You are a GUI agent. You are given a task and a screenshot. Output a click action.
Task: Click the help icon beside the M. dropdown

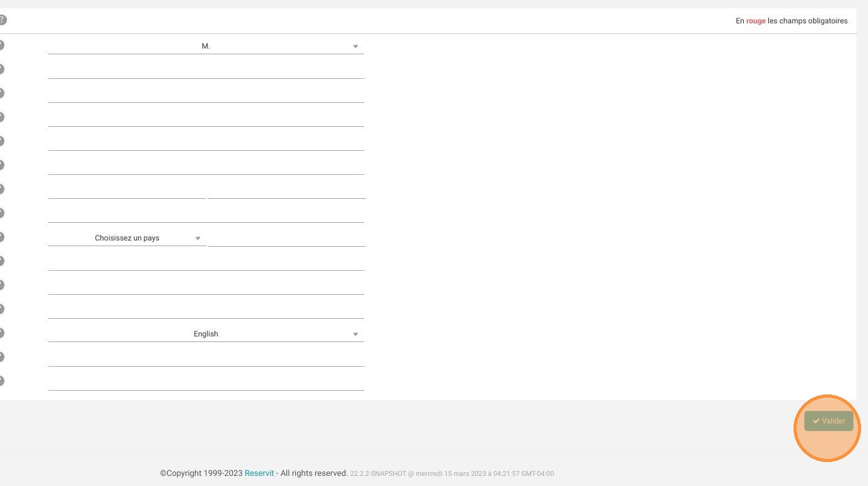click(x=1, y=45)
